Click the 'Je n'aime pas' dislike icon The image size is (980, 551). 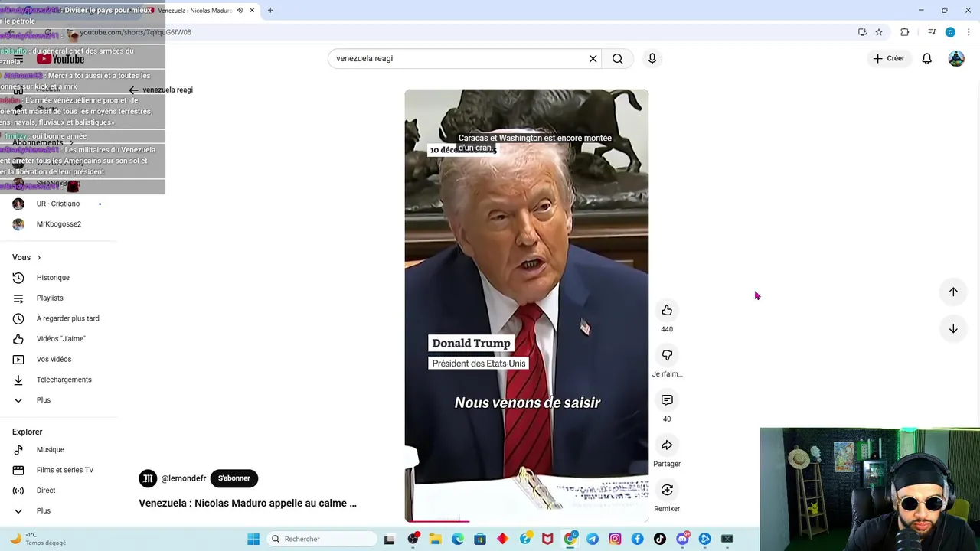667,355
